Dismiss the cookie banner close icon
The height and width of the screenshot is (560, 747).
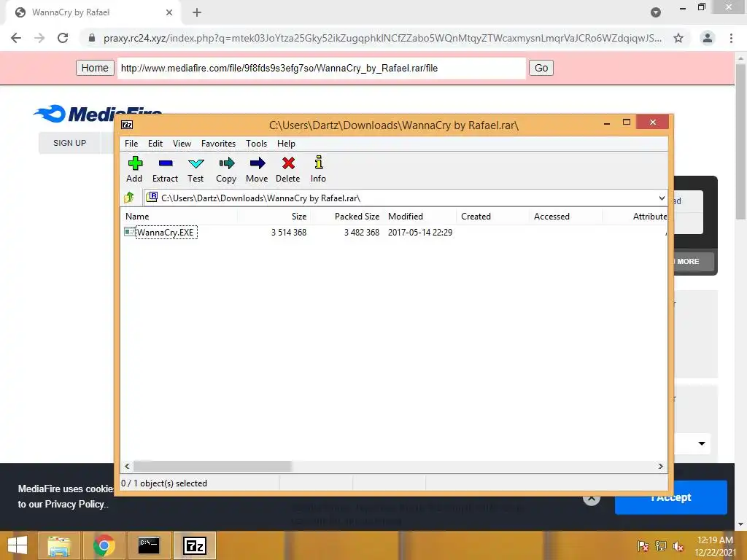[591, 499]
